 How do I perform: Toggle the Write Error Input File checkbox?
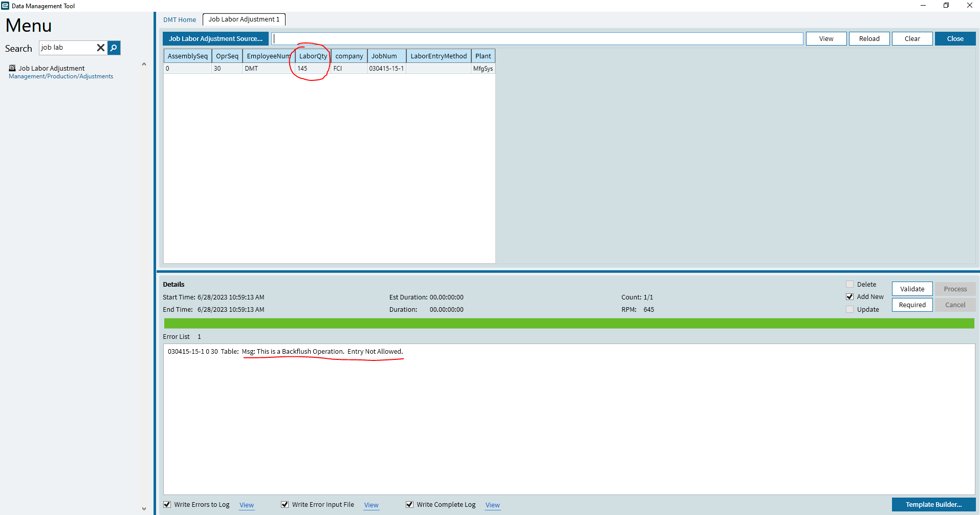285,504
